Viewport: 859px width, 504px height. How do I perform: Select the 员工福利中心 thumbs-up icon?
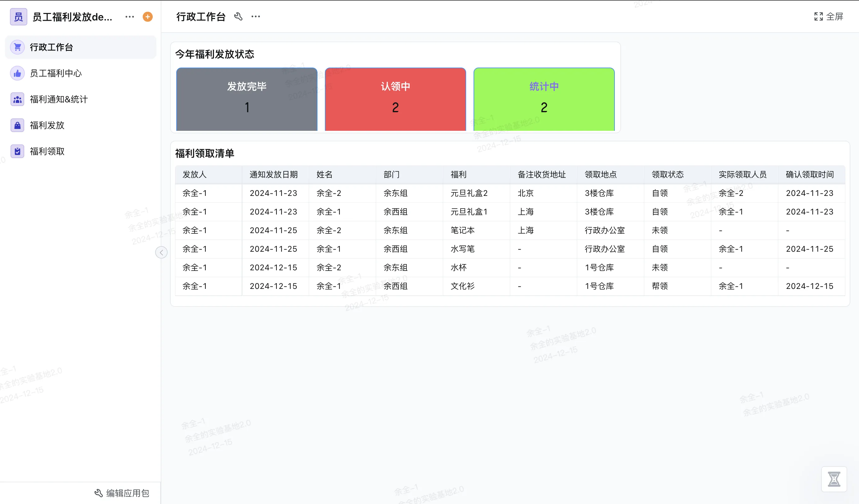[x=17, y=73]
